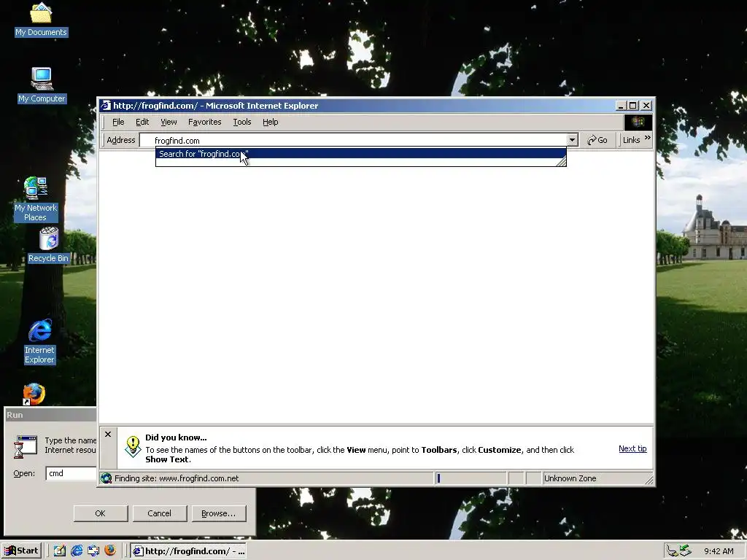Viewport: 747px width, 560px height.
Task: Select the Internet Explorer desktop shortcut
Action: coord(40,341)
